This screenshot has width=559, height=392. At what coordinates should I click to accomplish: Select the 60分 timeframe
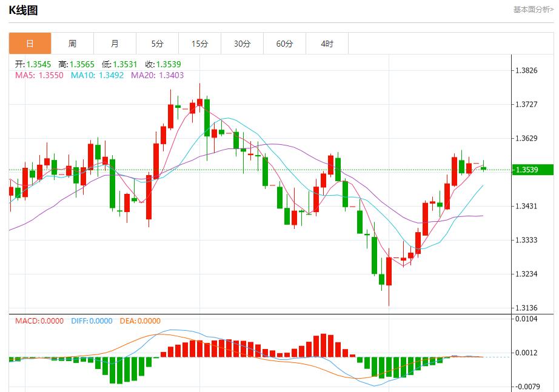pos(284,43)
